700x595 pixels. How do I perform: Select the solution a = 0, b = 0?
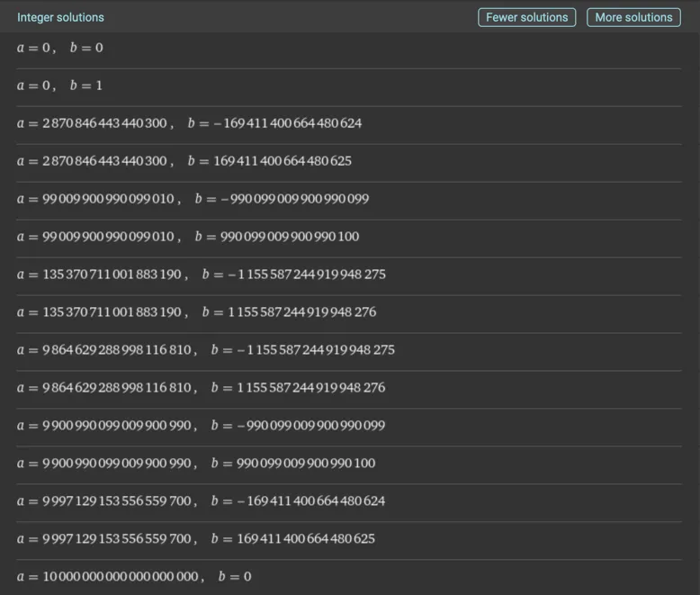pyautogui.click(x=59, y=48)
